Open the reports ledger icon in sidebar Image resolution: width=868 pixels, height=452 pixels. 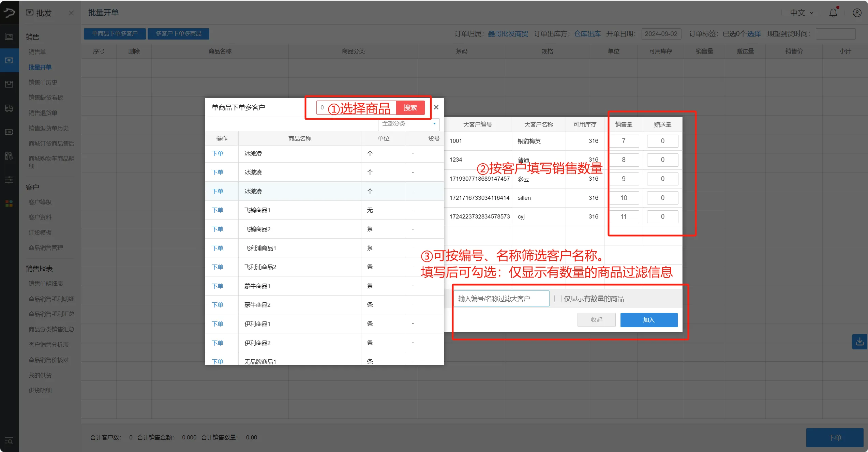tap(9, 156)
